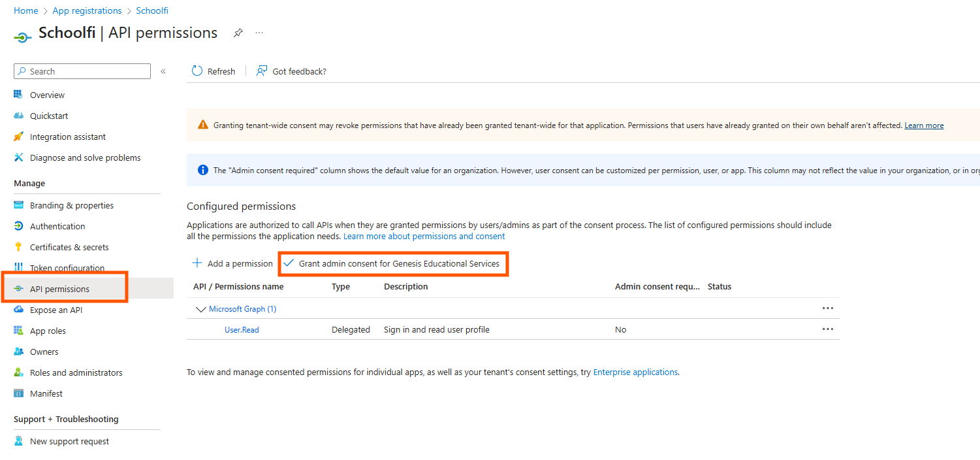Open the User.Read row ellipsis menu
The width and height of the screenshot is (980, 460).
click(x=828, y=329)
